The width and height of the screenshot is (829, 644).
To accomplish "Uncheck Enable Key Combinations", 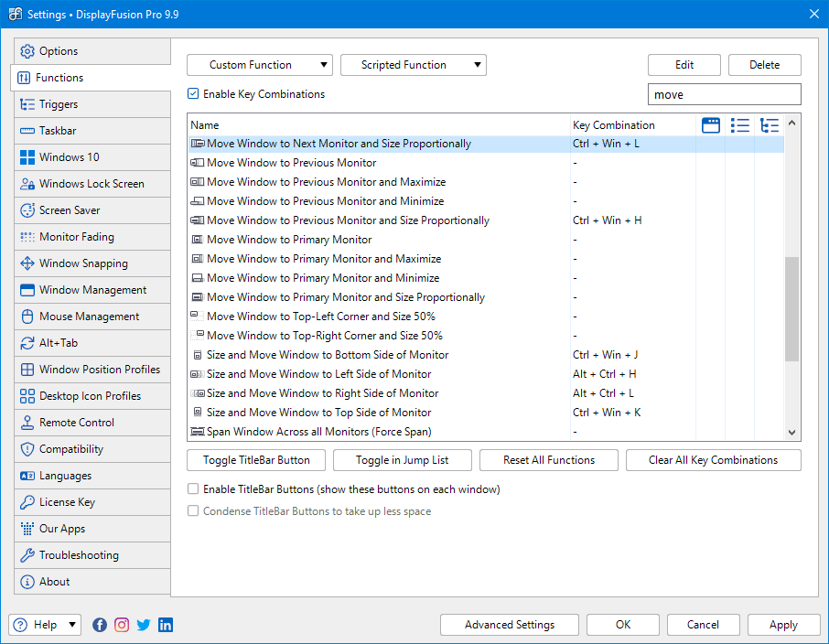I will (191, 93).
